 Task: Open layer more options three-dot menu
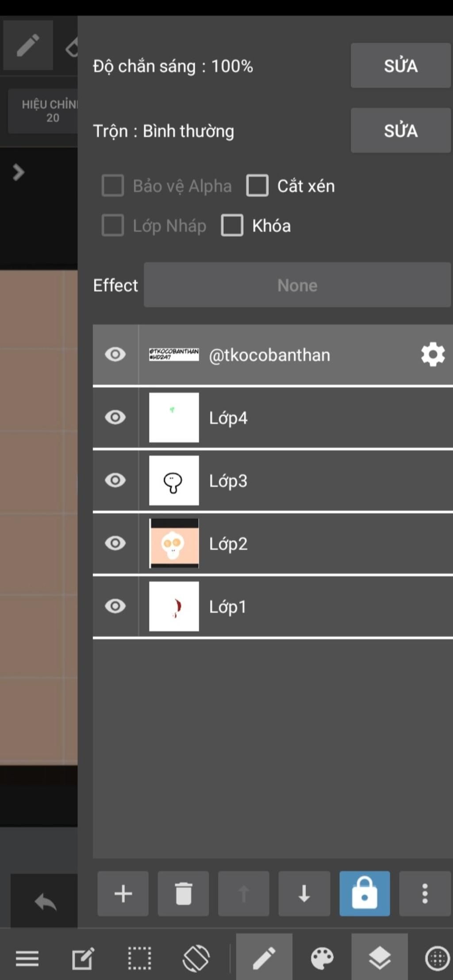[425, 893]
